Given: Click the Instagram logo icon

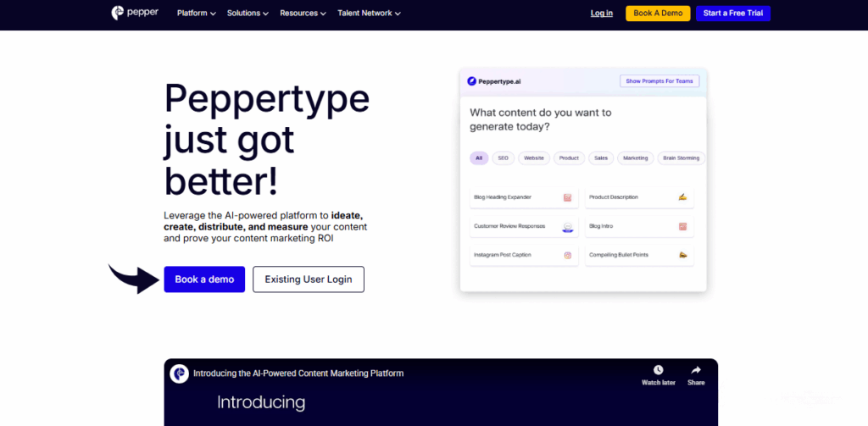Looking at the screenshot, I should tap(567, 256).
